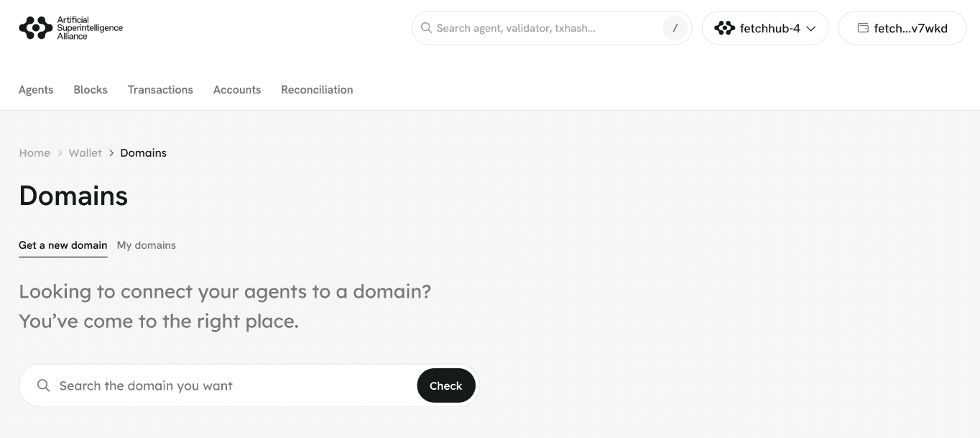Click the wallet icon beside fetch...v7wkd
The width and height of the screenshot is (980, 438).
863,28
